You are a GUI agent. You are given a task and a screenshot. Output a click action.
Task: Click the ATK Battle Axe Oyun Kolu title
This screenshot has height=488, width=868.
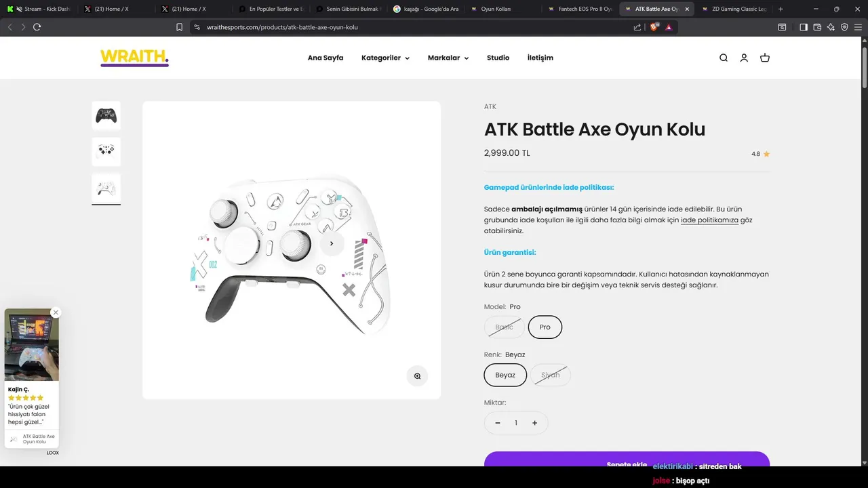[595, 129]
